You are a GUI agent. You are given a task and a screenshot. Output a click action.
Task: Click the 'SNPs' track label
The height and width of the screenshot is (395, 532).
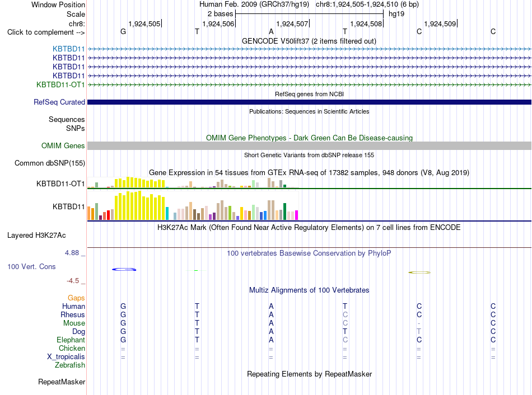(76, 128)
